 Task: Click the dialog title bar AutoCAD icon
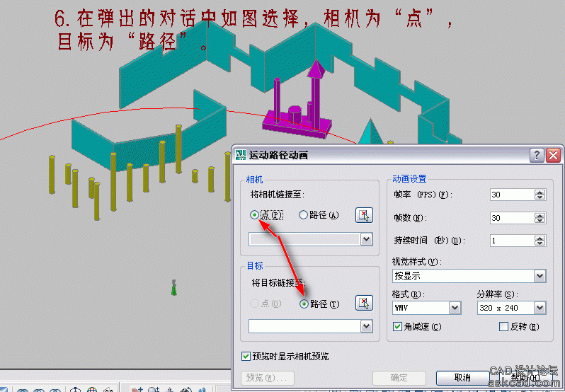click(240, 155)
